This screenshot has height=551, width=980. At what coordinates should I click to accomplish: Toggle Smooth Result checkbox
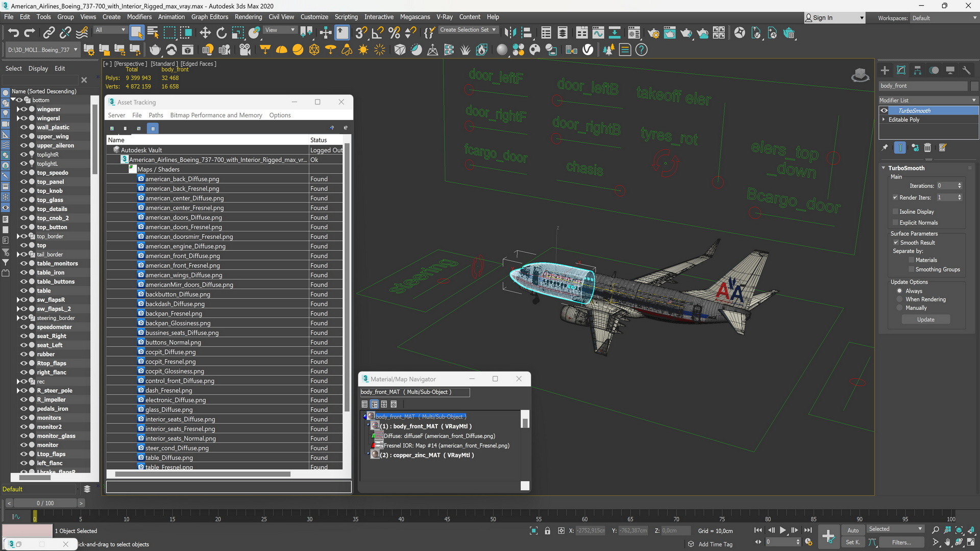click(896, 242)
